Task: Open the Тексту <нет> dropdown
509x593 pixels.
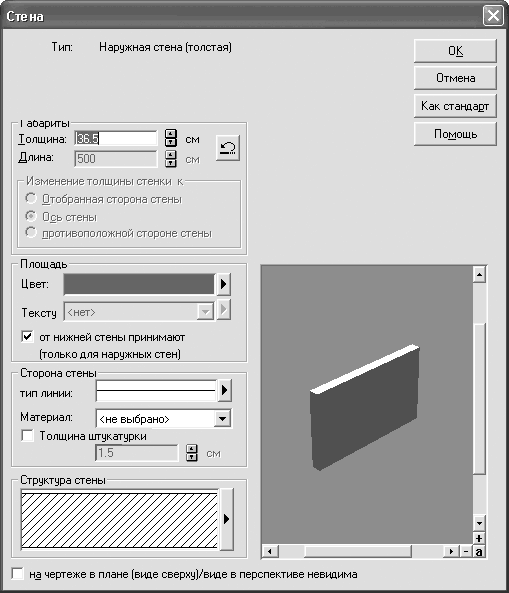Action: click(x=205, y=312)
